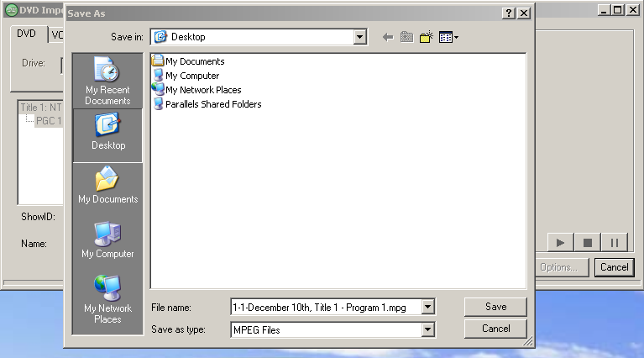This screenshot has width=644, height=358.
Task: Click the Save button
Action: coord(495,307)
